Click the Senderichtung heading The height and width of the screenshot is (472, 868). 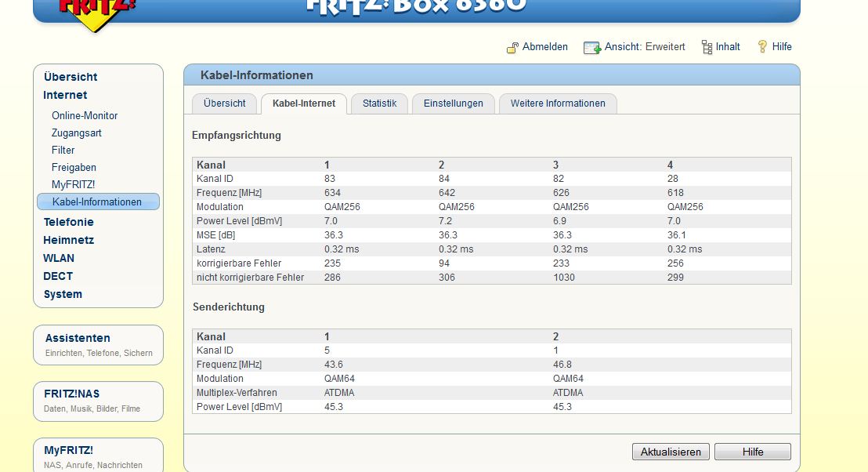[229, 307]
